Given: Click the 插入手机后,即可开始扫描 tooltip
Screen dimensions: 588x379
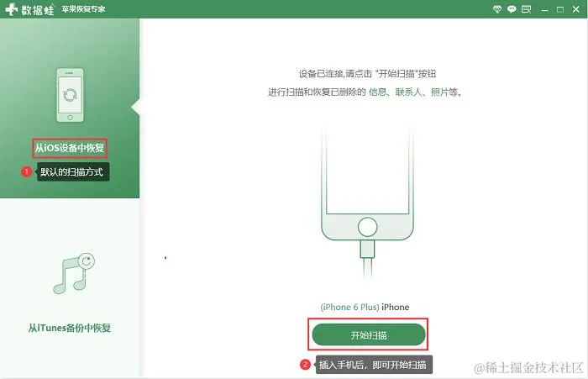Looking at the screenshot, I should 372,365.
